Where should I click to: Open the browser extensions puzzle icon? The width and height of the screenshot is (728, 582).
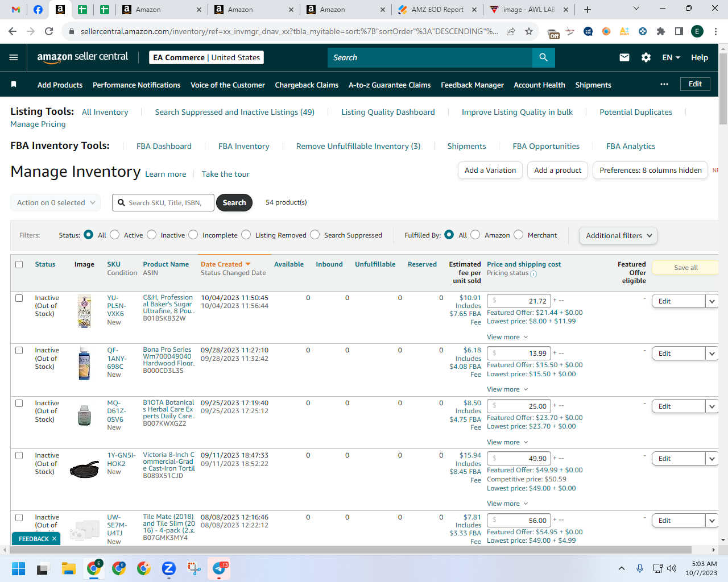[x=661, y=31]
